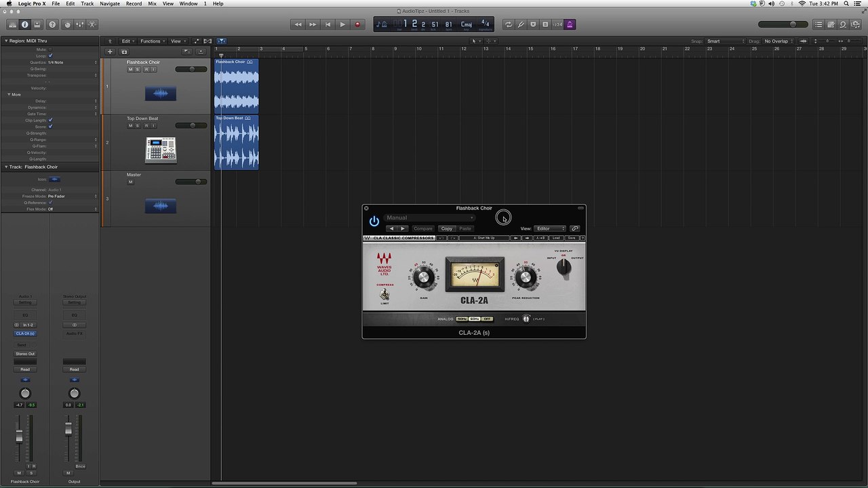Open the Navigate menu
Image resolution: width=868 pixels, height=488 pixels.
[110, 3]
